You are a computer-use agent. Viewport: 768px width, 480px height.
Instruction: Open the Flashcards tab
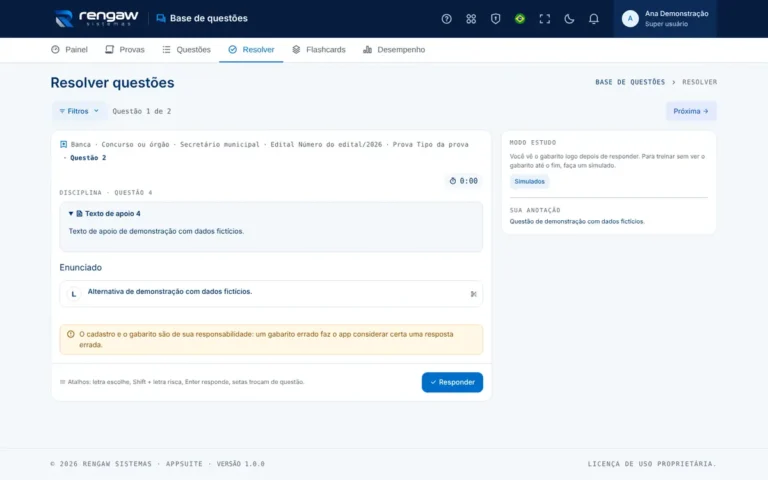pos(319,49)
